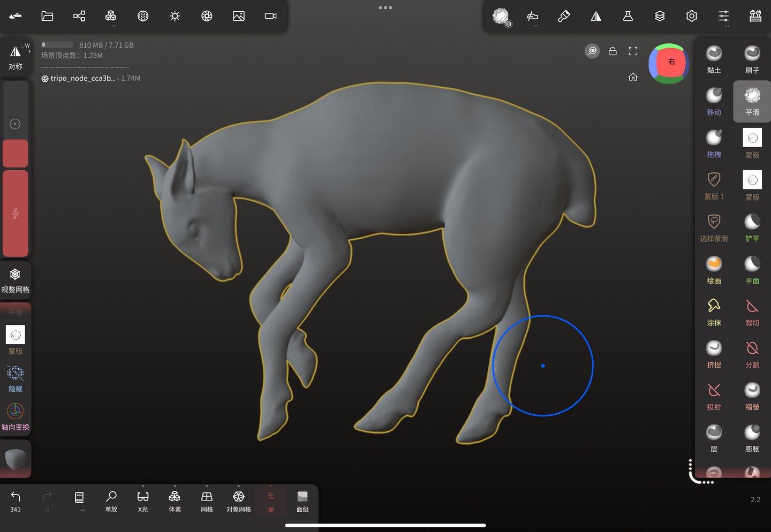Open the material sphere menu
Image resolution: width=771 pixels, height=532 pixels.
pos(143,16)
